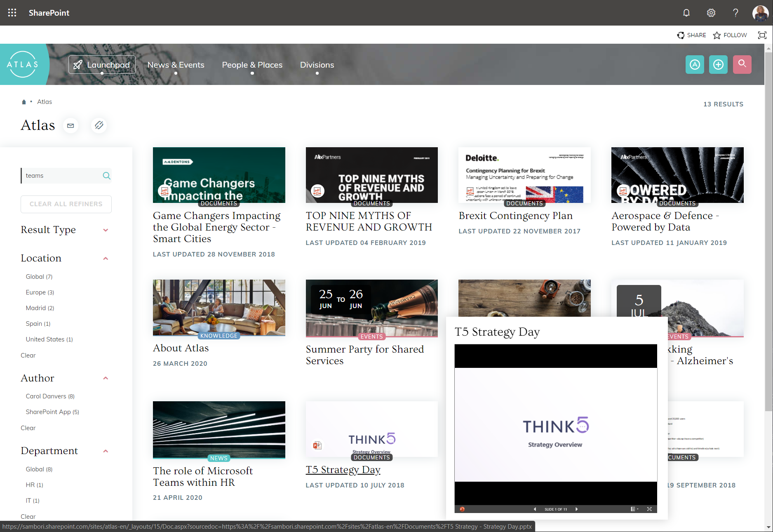Toggle Follow for this site
The image size is (773, 532).
730,35
